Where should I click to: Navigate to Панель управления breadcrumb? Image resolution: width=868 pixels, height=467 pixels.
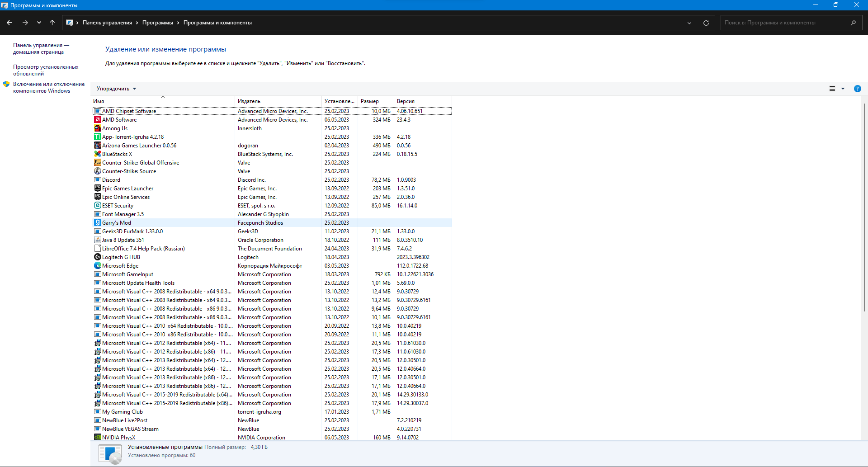click(107, 23)
